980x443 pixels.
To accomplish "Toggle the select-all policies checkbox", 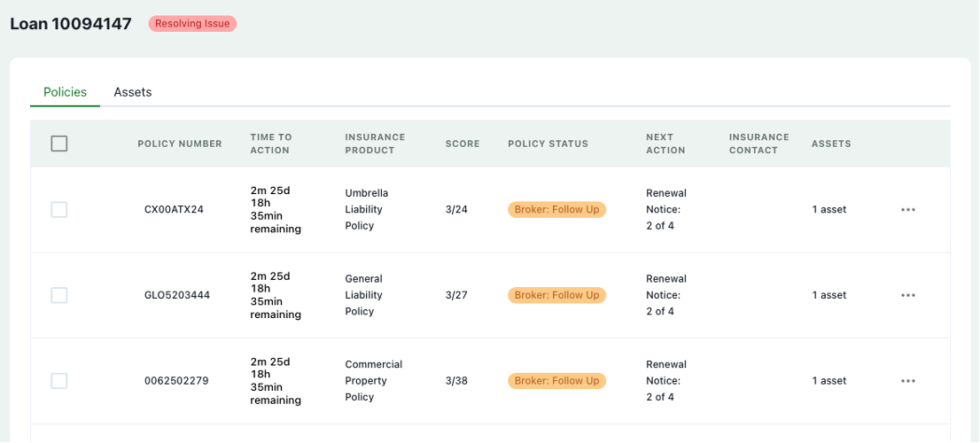I will coord(59,144).
